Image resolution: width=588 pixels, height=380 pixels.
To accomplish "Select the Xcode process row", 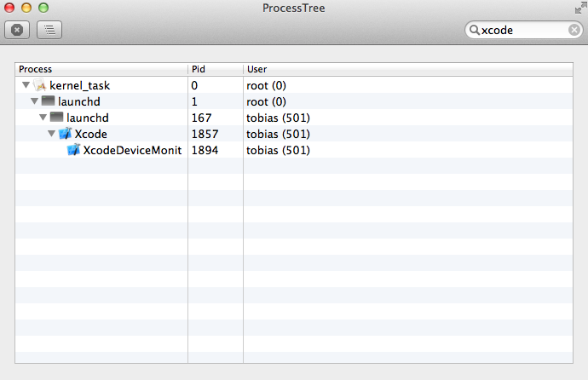I will click(294, 134).
